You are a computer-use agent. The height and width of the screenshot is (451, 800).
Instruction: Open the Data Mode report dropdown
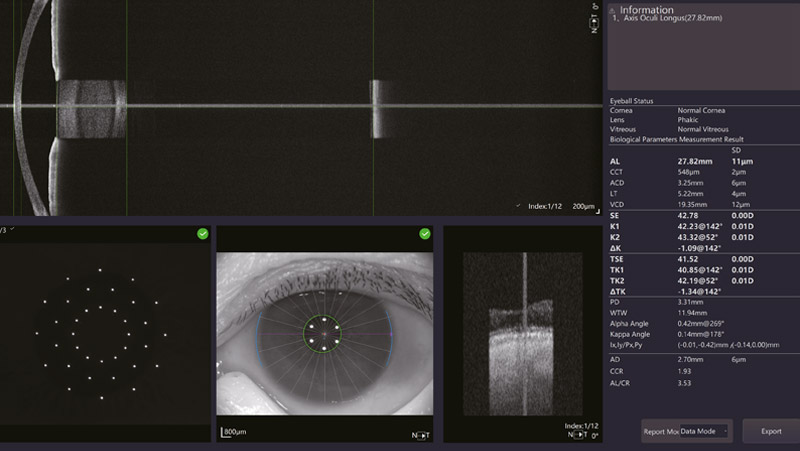click(x=704, y=431)
